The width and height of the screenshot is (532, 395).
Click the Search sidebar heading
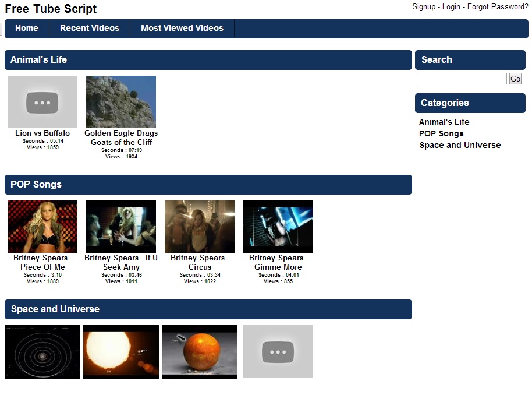(x=470, y=60)
